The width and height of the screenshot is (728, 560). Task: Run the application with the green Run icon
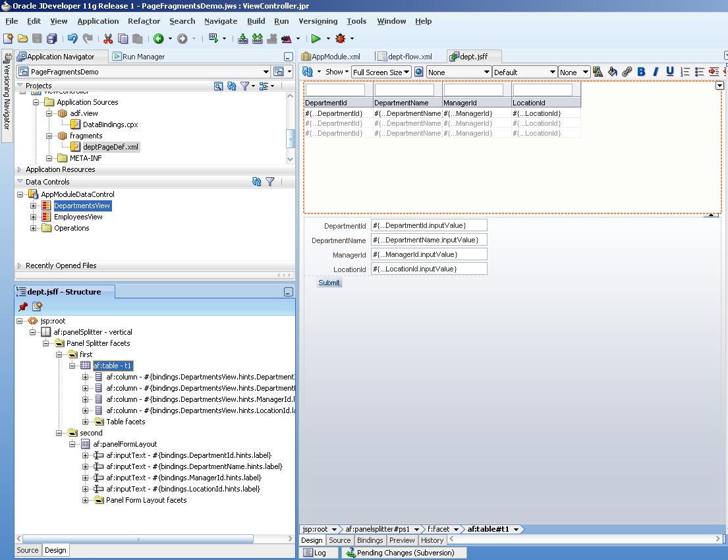point(316,38)
